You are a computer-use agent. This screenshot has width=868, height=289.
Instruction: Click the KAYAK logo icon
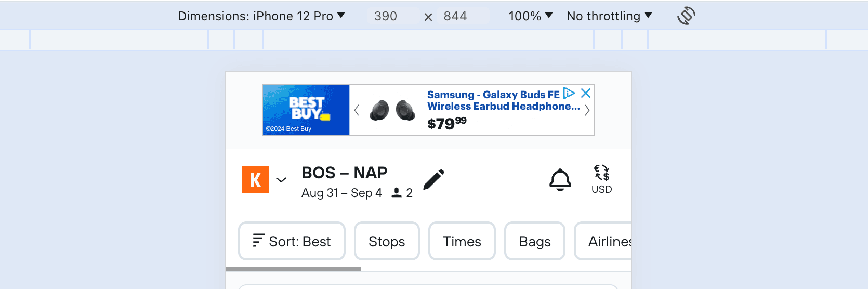256,180
